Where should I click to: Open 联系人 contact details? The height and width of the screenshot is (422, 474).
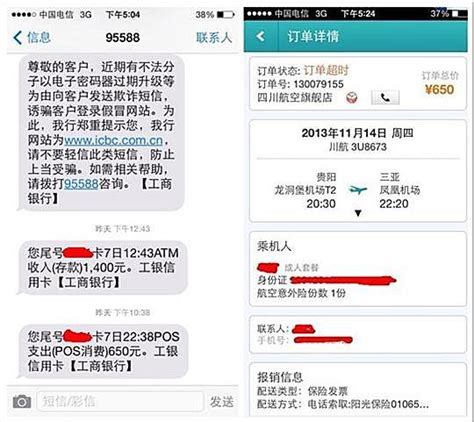pyautogui.click(x=214, y=38)
